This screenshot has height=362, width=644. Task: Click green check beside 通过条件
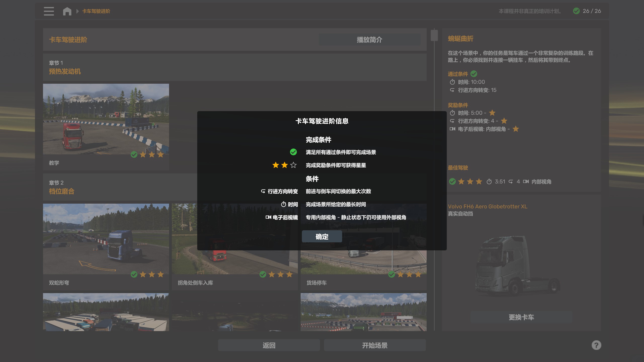coord(474,74)
